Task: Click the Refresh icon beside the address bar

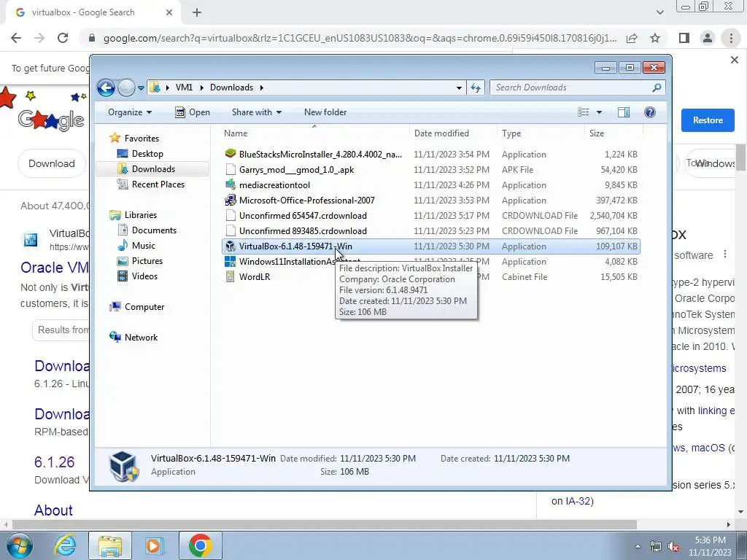Action: tap(476, 87)
